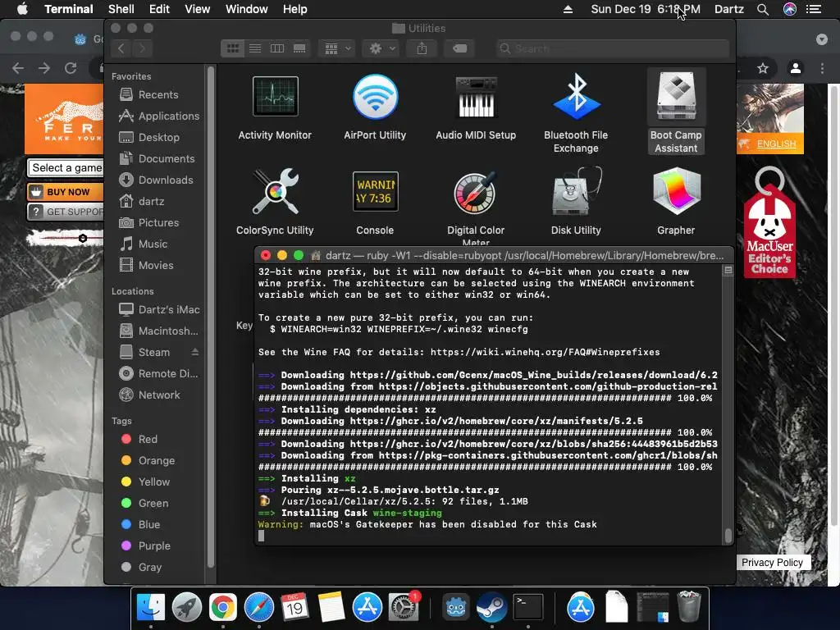
Task: Open Terminal application menu
Action: point(69,9)
